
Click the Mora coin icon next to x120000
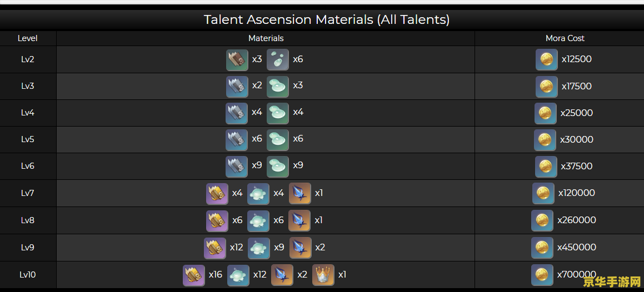click(543, 194)
